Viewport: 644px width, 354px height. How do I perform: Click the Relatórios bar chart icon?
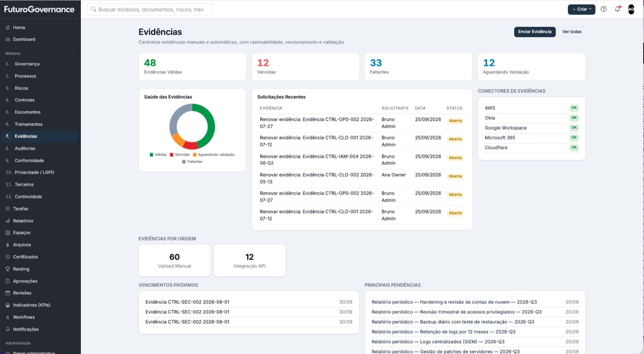[8, 221]
